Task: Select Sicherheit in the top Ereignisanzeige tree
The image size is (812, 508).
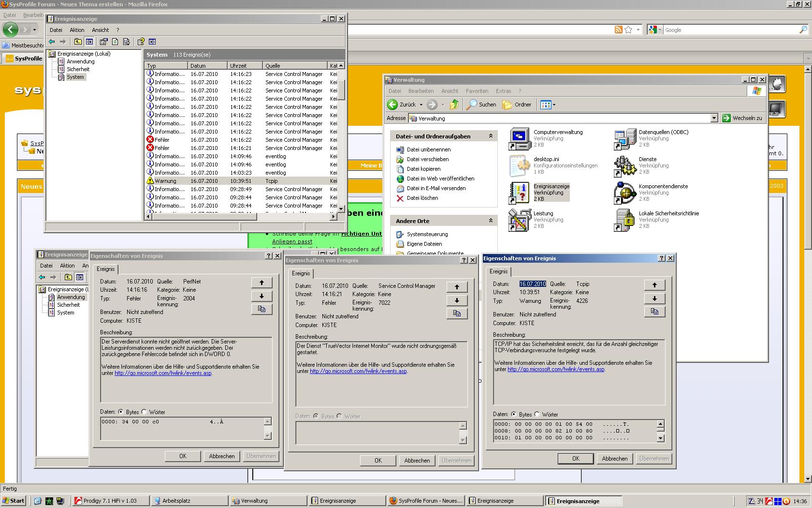Action: [x=78, y=69]
